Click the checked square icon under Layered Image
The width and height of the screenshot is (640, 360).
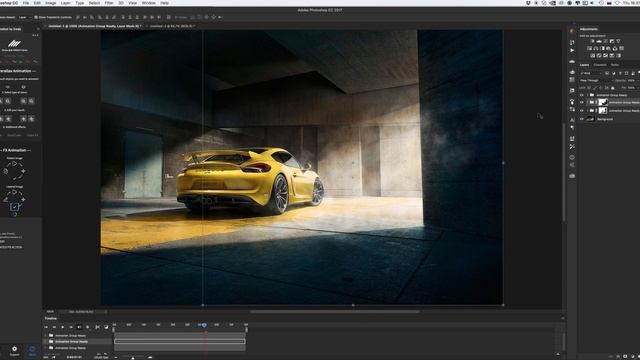[x=14, y=207]
